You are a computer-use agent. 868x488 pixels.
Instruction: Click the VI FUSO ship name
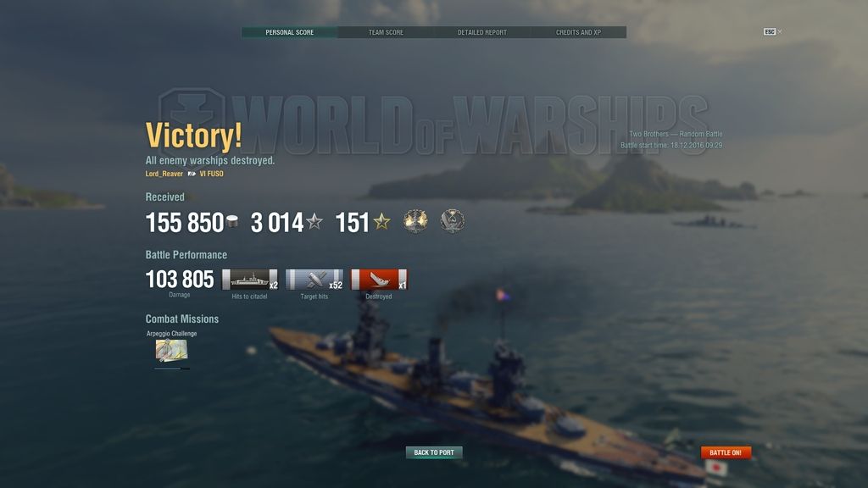click(211, 174)
